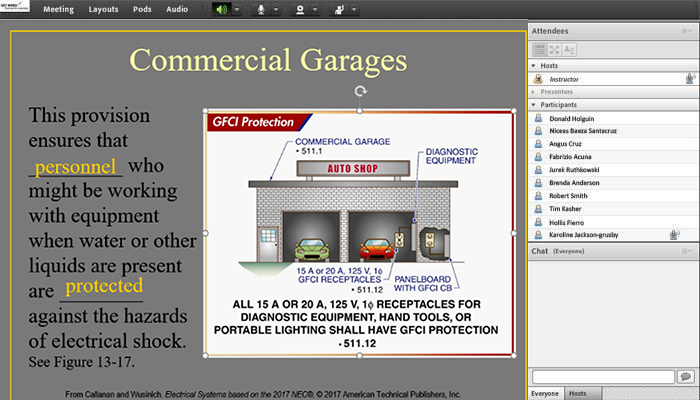Click the send chat message button
This screenshot has width=700, height=400.
685,376
